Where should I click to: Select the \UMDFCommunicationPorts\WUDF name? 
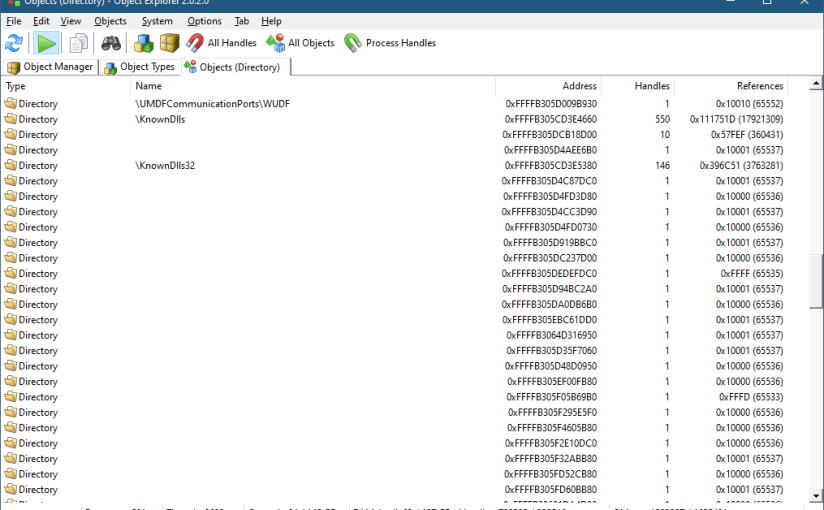212,104
